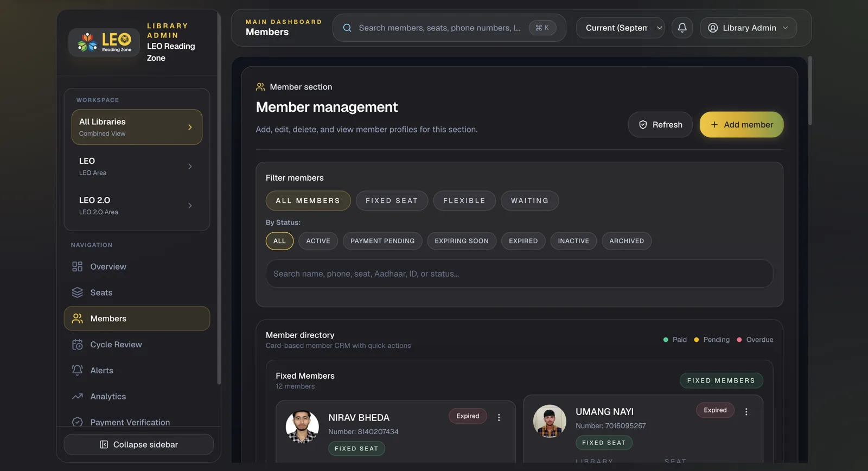Click NIRAV BHEDA's profile photo

[x=302, y=427]
